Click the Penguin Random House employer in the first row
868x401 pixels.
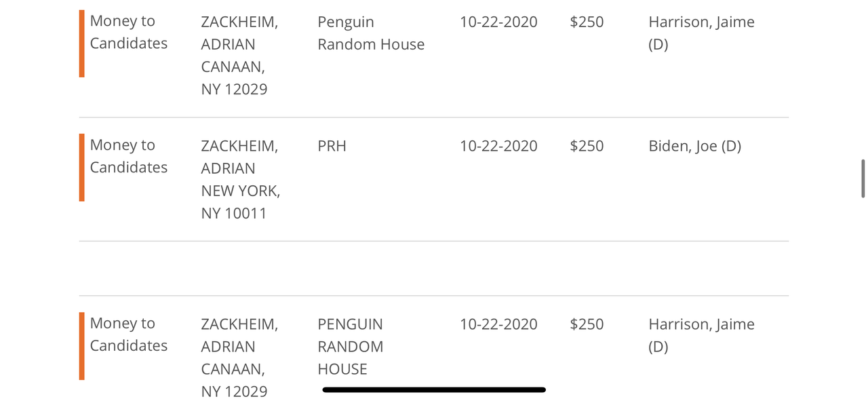pos(371,33)
